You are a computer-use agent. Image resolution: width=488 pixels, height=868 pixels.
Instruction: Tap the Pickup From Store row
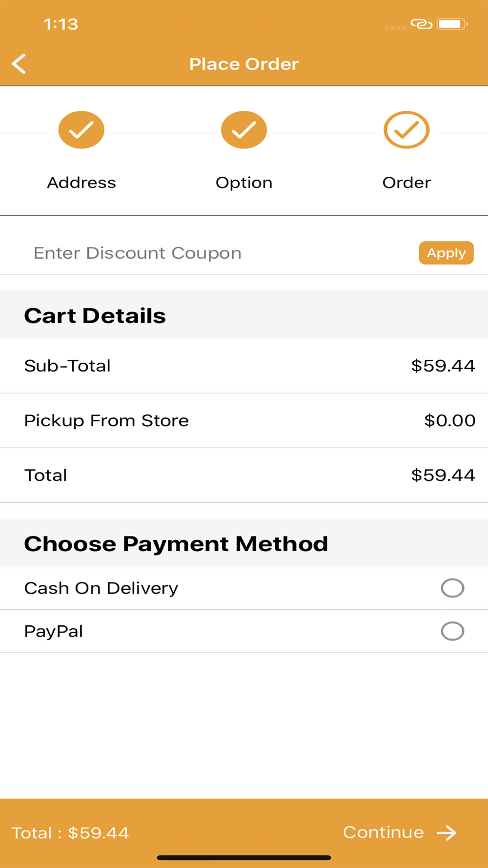pos(244,420)
